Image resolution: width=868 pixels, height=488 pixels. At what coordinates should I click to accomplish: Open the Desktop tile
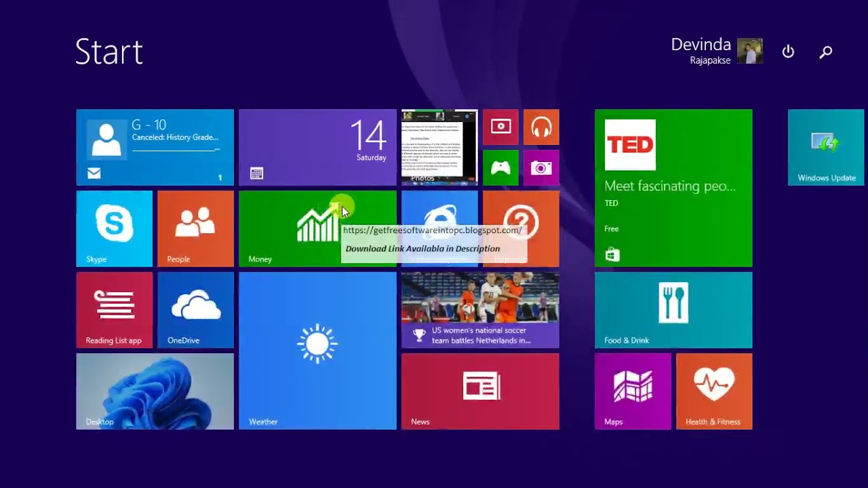(155, 391)
